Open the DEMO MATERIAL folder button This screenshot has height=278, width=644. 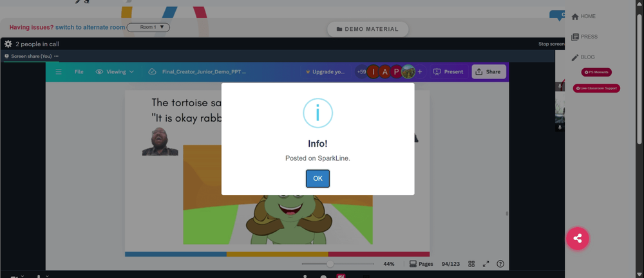click(x=368, y=29)
